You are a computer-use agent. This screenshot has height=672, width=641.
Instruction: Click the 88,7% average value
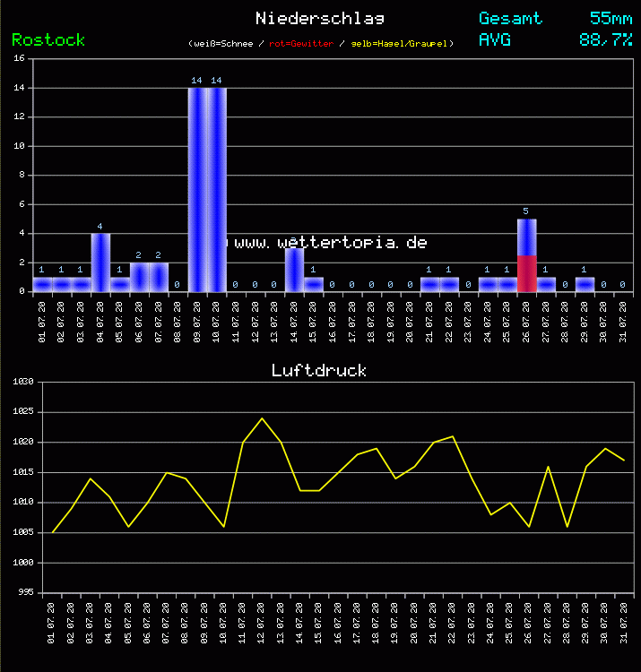605,40
